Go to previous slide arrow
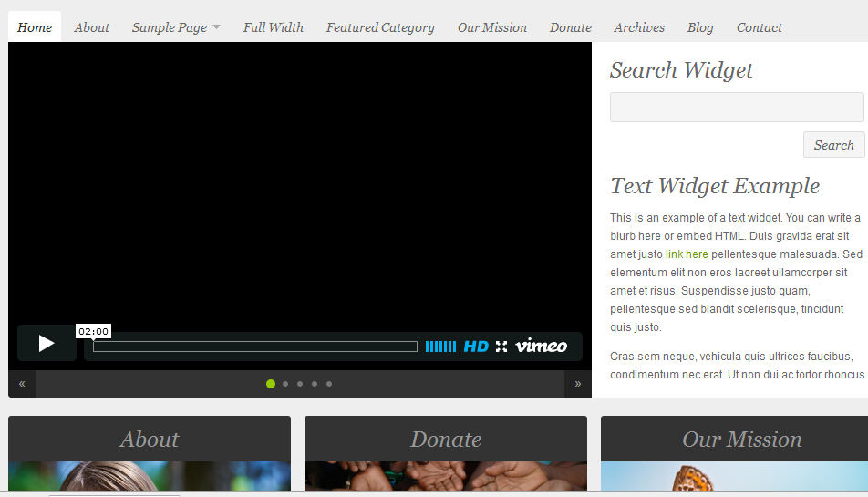868x497 pixels. click(22, 384)
